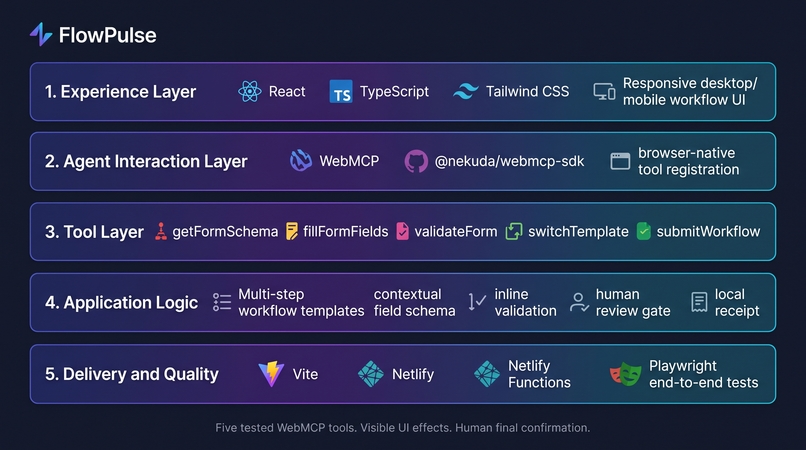The height and width of the screenshot is (450, 806).
Task: Click 'browser-native tool registration' text
Action: 688,161
